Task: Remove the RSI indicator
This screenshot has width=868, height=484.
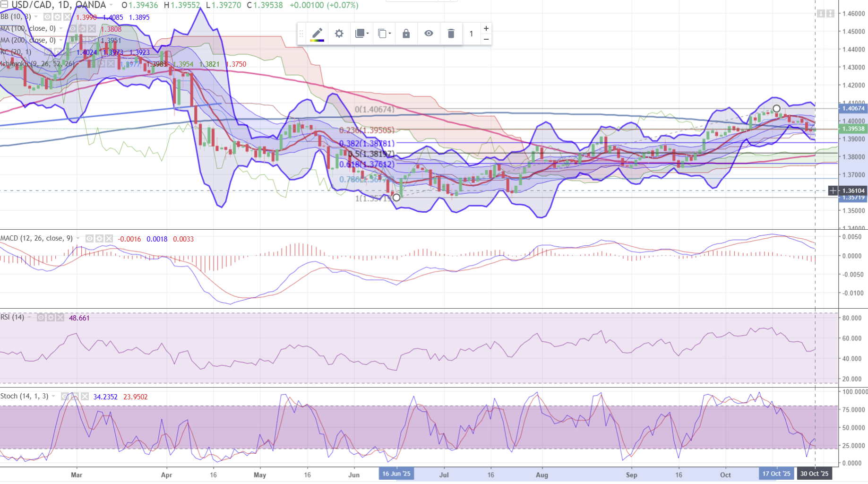Action: (60, 318)
